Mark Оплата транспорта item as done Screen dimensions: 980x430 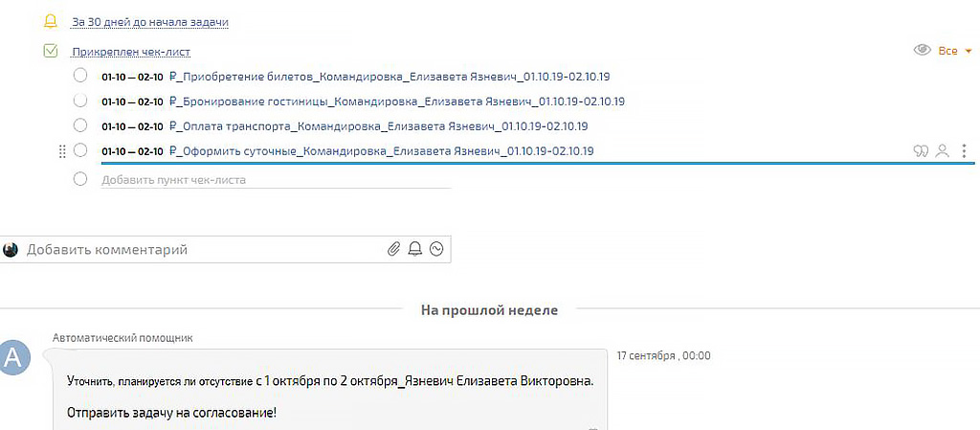pos(80,125)
